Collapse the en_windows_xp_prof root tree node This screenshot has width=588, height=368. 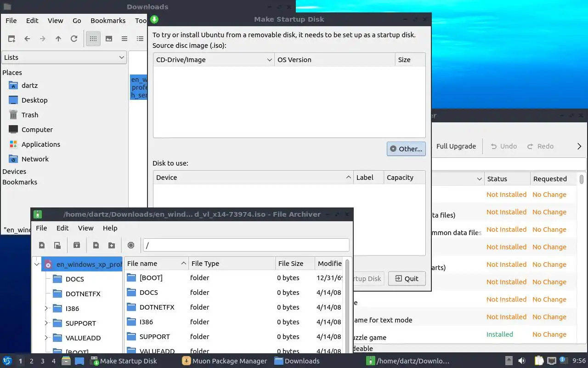37,264
